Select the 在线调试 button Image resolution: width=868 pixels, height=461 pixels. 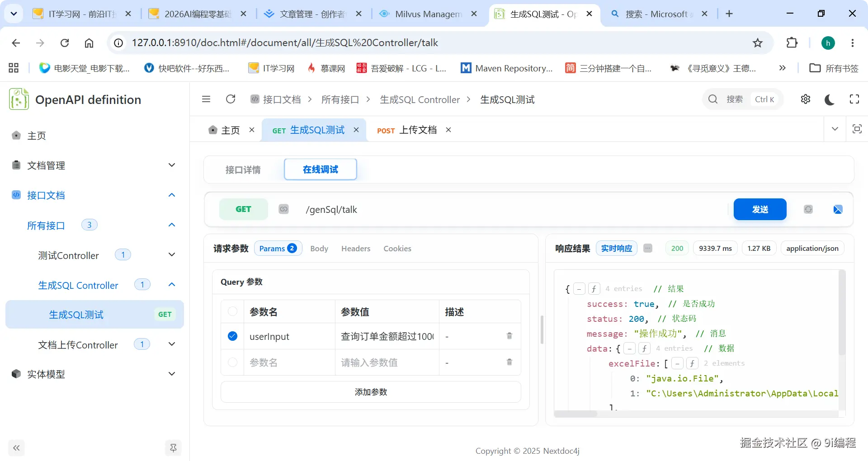[x=321, y=169]
